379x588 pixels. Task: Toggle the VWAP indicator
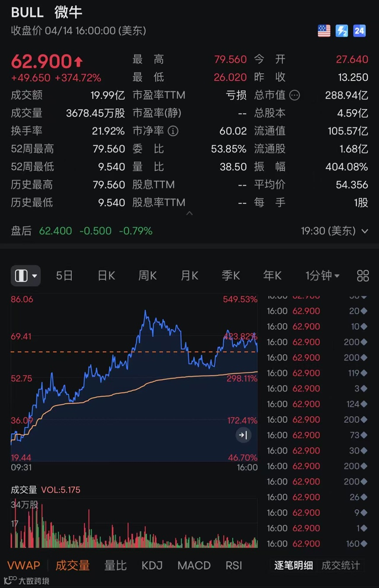tap(23, 565)
